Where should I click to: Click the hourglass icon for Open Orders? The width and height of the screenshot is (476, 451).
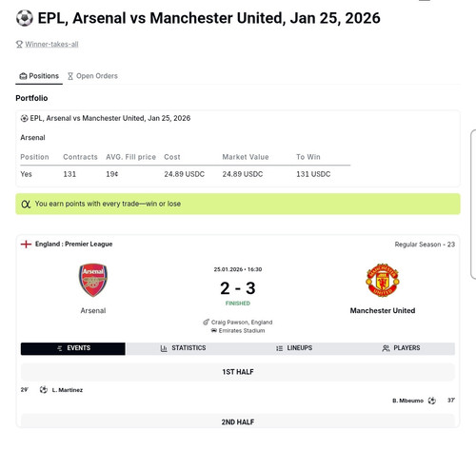pyautogui.click(x=70, y=76)
